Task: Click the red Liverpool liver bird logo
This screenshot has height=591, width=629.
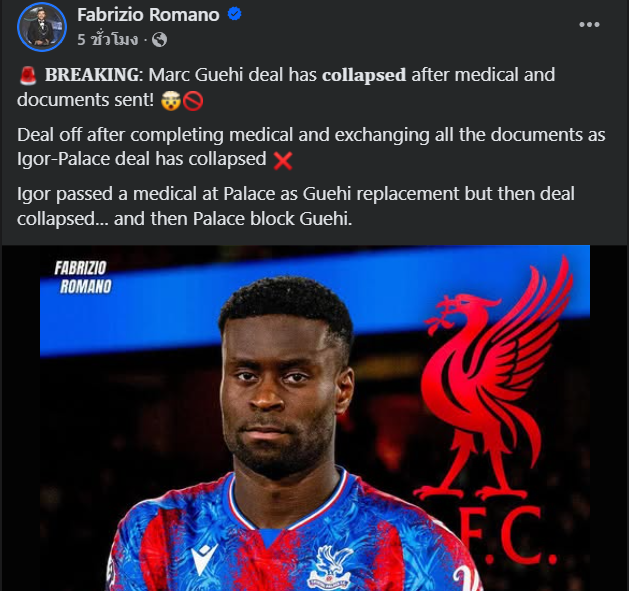Action: click(496, 377)
